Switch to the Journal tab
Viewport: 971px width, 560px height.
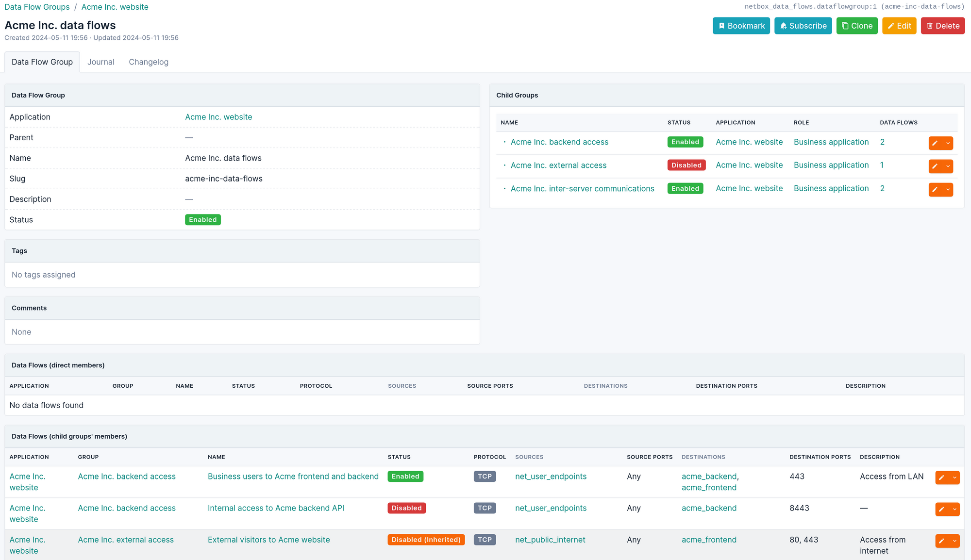[x=101, y=62]
